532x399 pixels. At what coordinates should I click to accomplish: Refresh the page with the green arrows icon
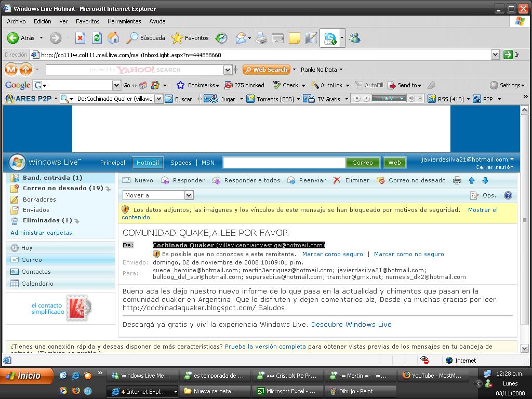point(97,38)
